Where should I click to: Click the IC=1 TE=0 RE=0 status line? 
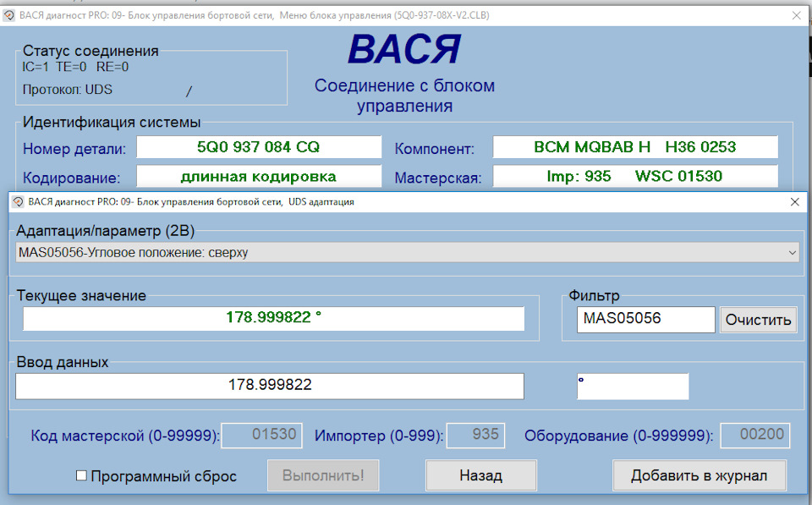tap(75, 67)
